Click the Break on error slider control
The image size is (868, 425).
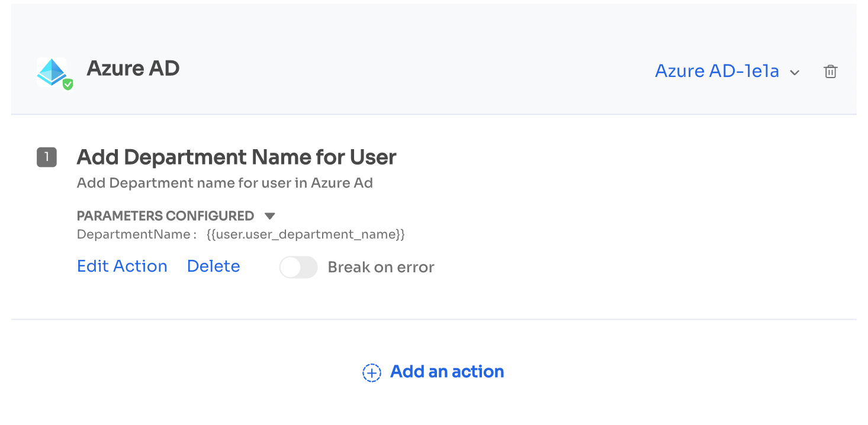[x=298, y=268]
